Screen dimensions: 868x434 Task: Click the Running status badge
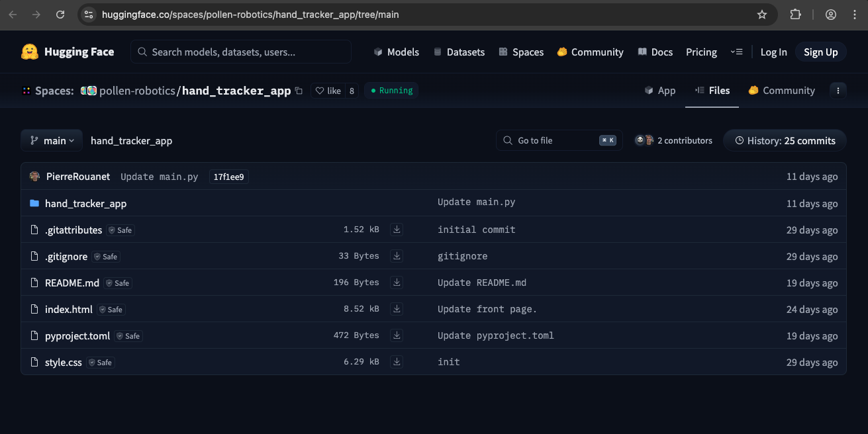click(391, 91)
